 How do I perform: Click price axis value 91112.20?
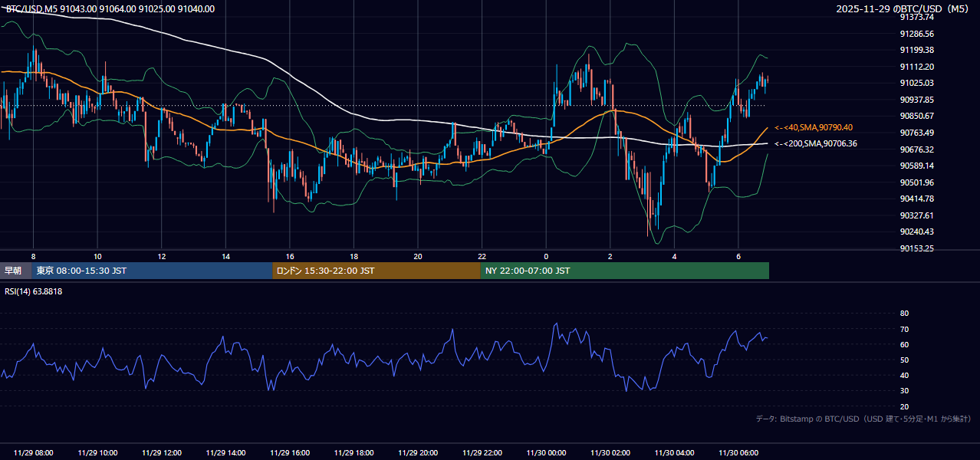point(916,67)
